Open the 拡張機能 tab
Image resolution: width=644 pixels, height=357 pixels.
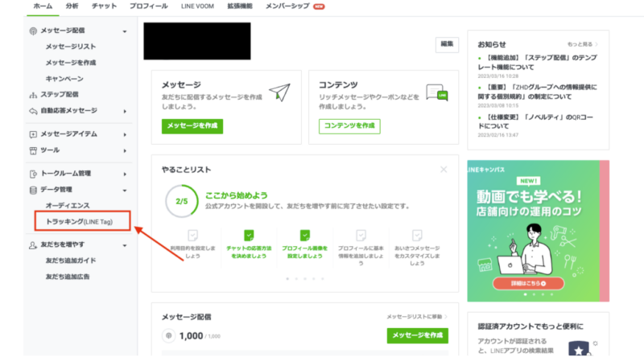(240, 6)
